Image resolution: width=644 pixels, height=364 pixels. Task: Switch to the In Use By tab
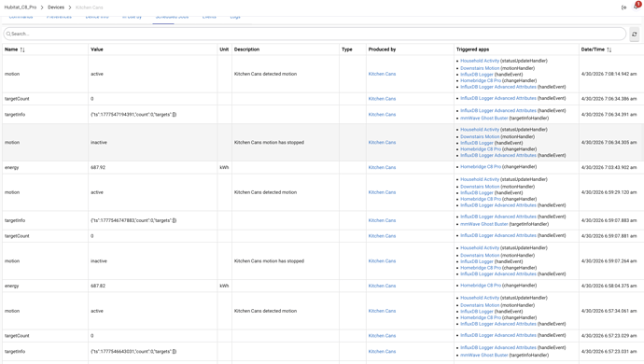(132, 17)
